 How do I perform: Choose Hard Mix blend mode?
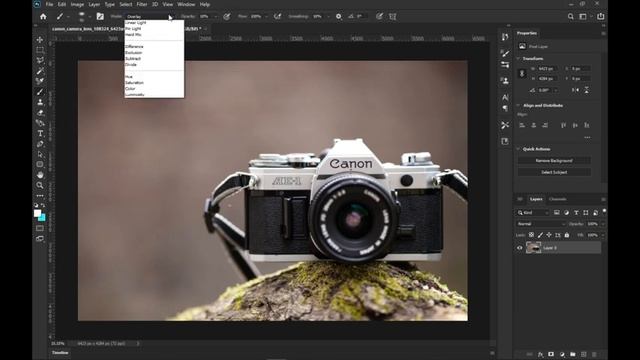click(154, 35)
